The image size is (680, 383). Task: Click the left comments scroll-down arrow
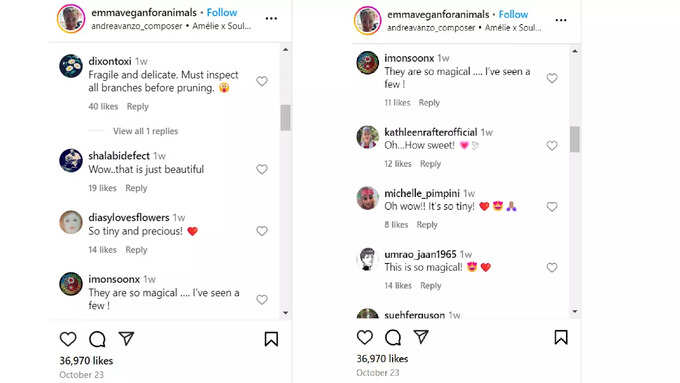(285, 313)
